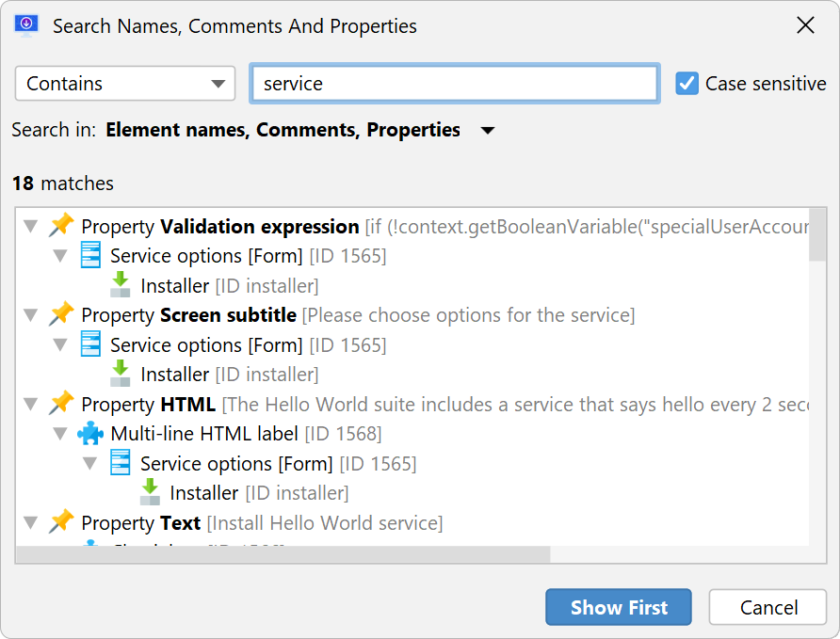
Task: Collapse the Property Validation expression node
Action: [x=31, y=227]
